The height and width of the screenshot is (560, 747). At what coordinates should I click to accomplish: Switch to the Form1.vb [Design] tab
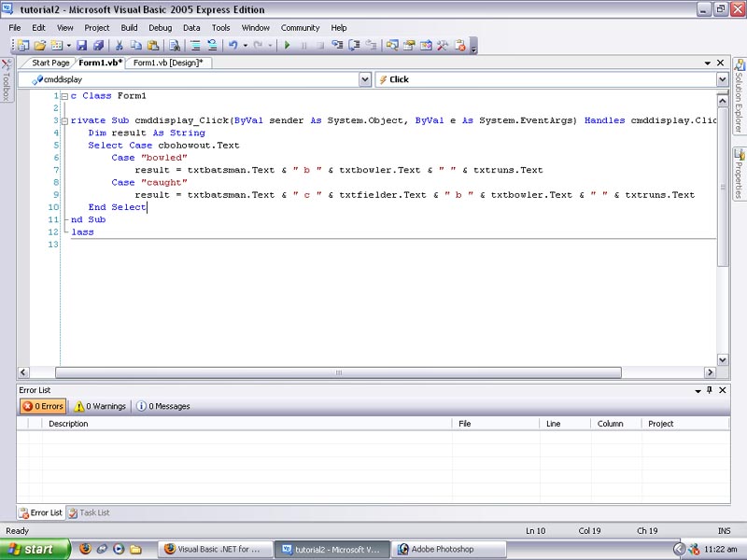(168, 63)
